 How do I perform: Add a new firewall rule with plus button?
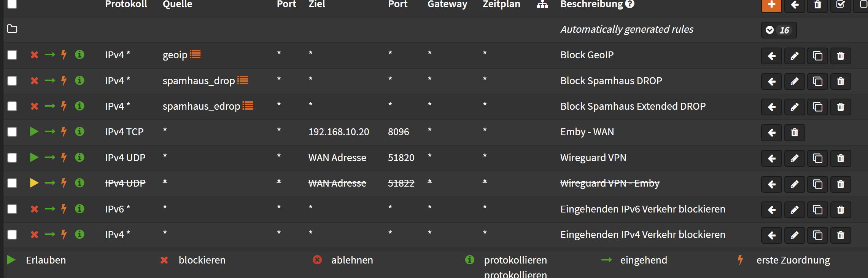tap(771, 5)
